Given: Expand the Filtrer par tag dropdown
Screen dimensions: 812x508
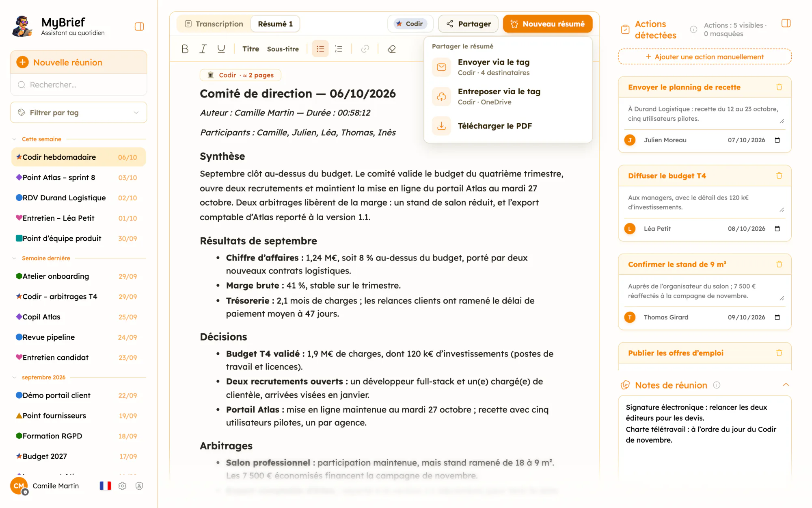Looking at the screenshot, I should click(79, 113).
